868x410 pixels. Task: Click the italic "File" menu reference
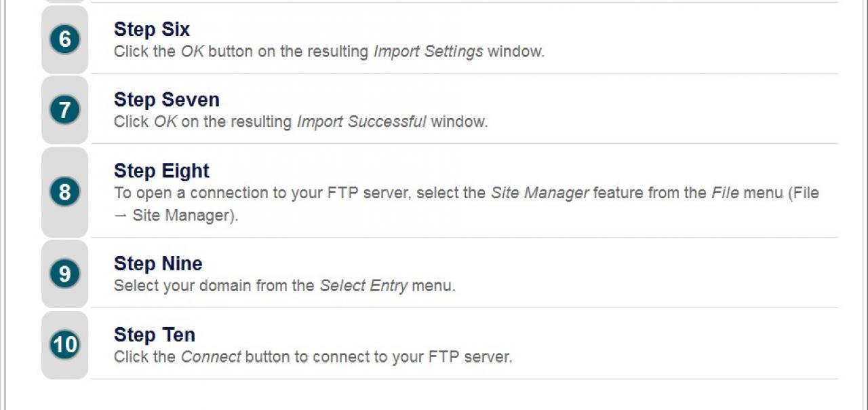[x=725, y=193]
